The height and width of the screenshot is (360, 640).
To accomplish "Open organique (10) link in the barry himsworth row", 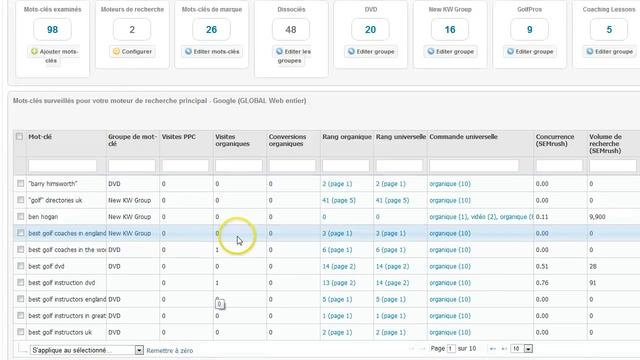I will pos(450,184).
